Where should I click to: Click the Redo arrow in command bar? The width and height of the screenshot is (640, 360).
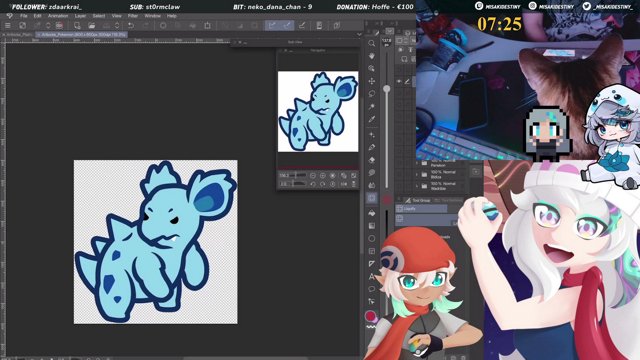point(146,25)
